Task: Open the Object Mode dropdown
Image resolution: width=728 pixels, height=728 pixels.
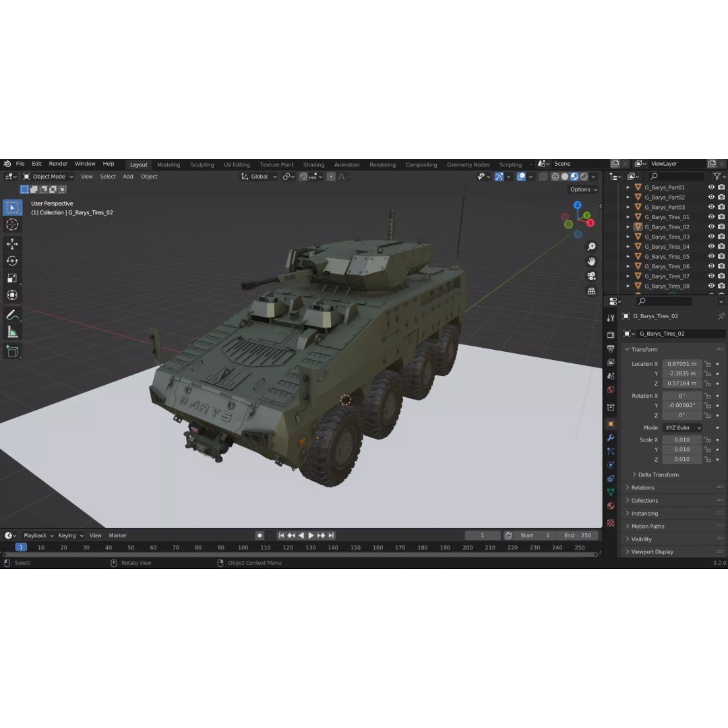Action: (x=49, y=177)
